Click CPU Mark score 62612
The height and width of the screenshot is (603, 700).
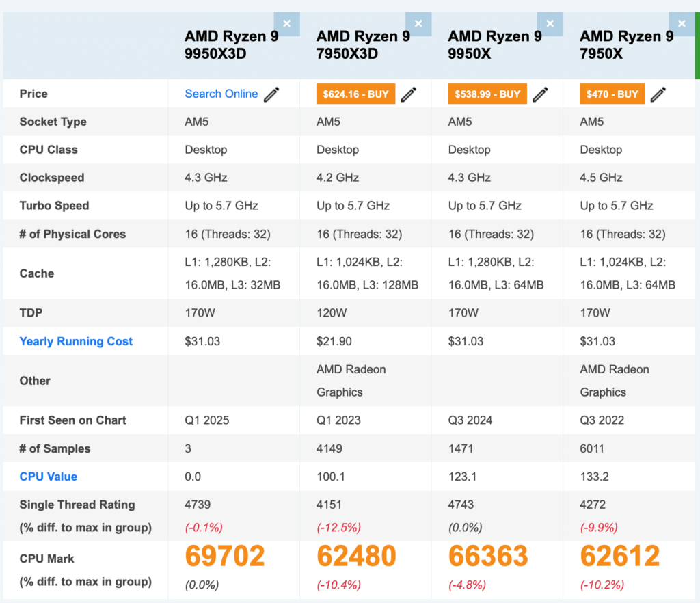(619, 556)
